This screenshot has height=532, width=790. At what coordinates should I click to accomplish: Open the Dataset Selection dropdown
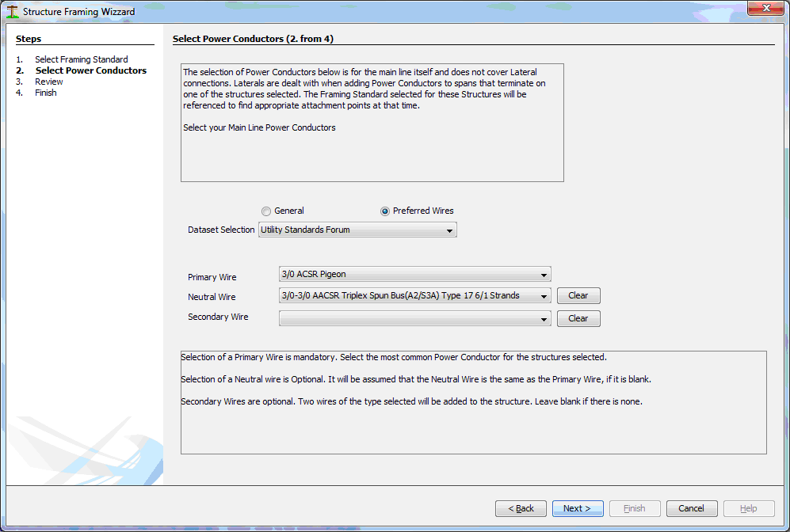tap(357, 230)
